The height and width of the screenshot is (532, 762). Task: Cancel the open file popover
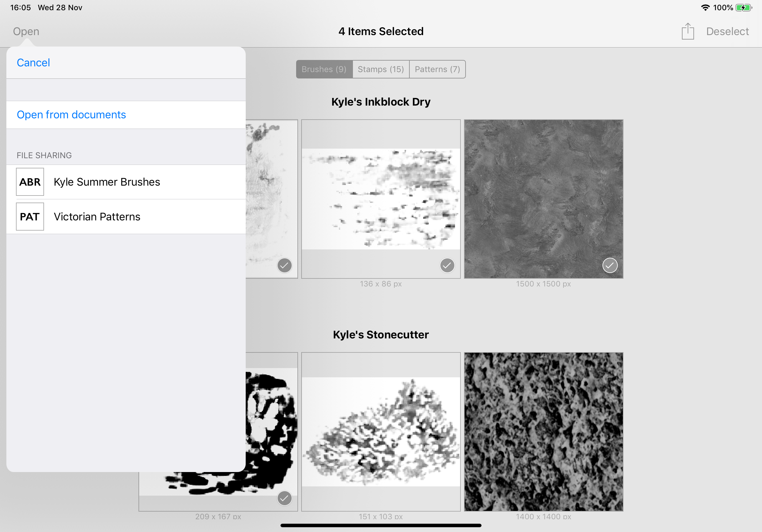pos(33,63)
